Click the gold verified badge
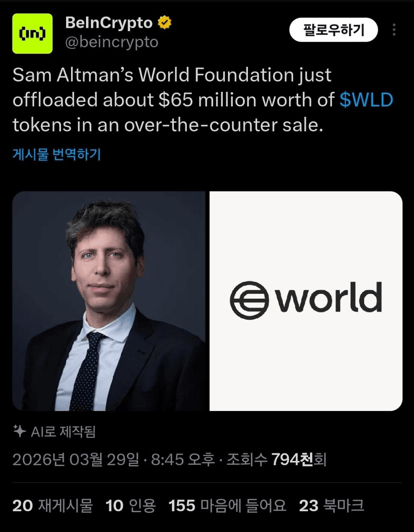This screenshot has width=414, height=532. [x=165, y=23]
